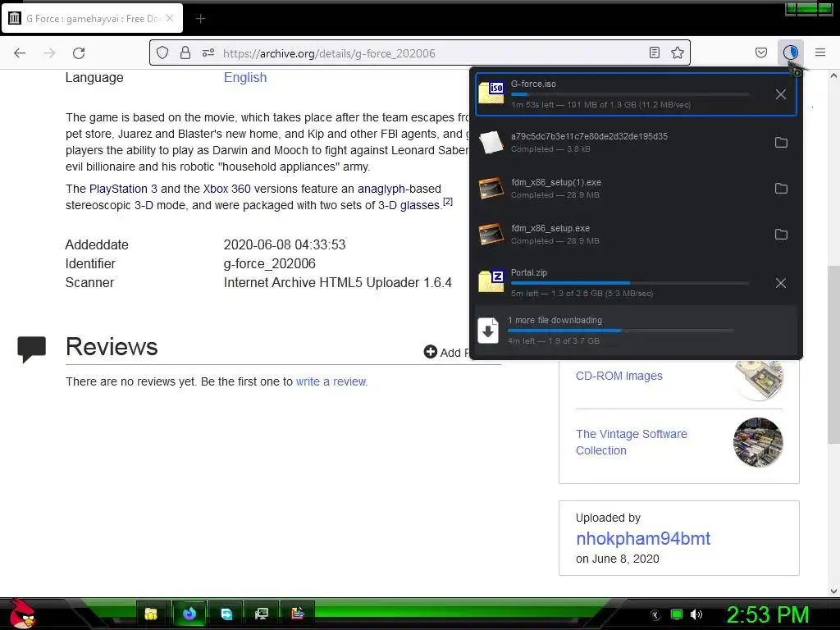Image resolution: width=840 pixels, height=630 pixels.
Task: Follow the Xbox 360 link
Action: 226,189
